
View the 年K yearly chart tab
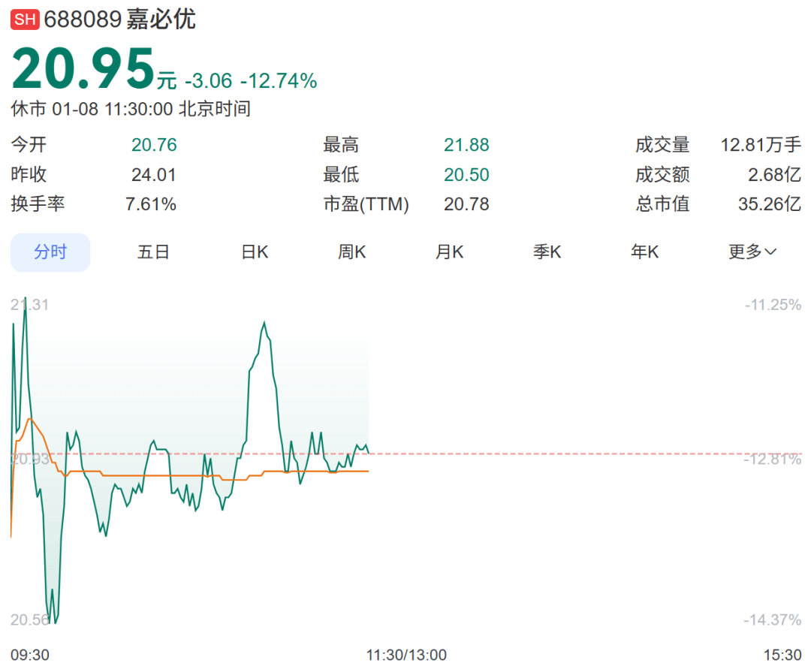click(x=644, y=252)
